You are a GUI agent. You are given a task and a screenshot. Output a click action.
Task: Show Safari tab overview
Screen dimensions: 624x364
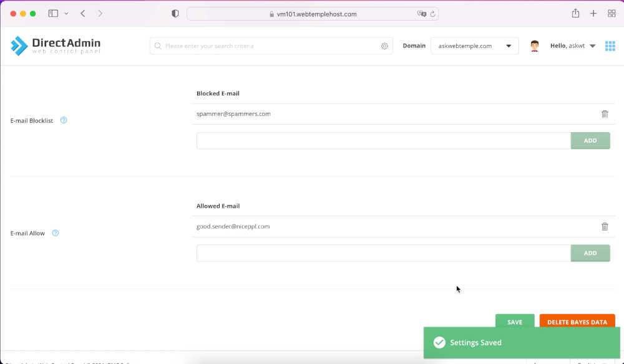[x=612, y=14]
